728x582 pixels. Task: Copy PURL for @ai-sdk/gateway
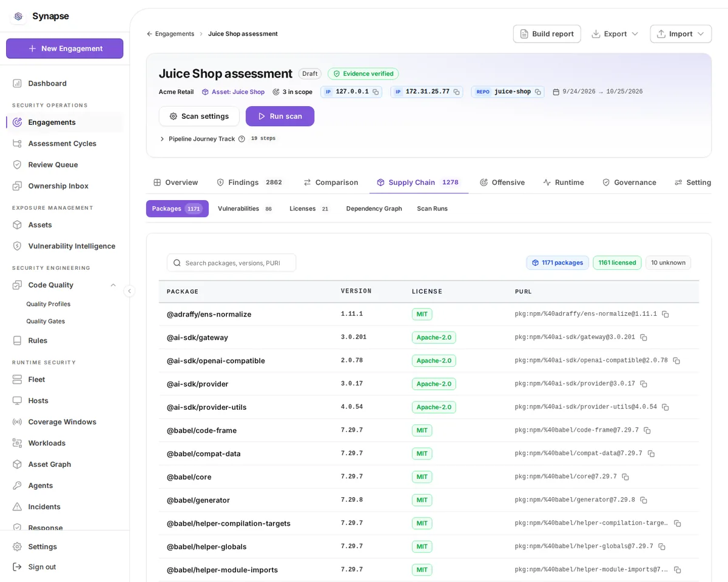tap(643, 338)
